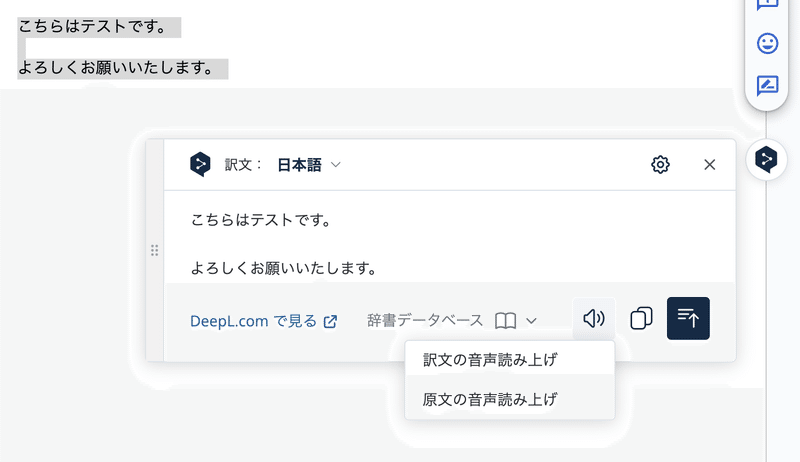The image size is (800, 462).
Task: Click the DeepL logo in popup header
Action: tap(200, 165)
